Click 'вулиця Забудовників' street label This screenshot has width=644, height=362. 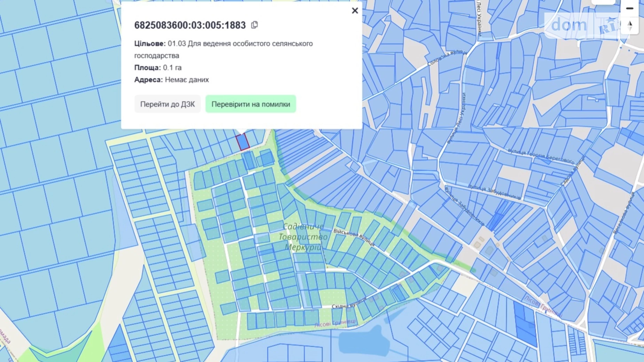[x=494, y=192]
